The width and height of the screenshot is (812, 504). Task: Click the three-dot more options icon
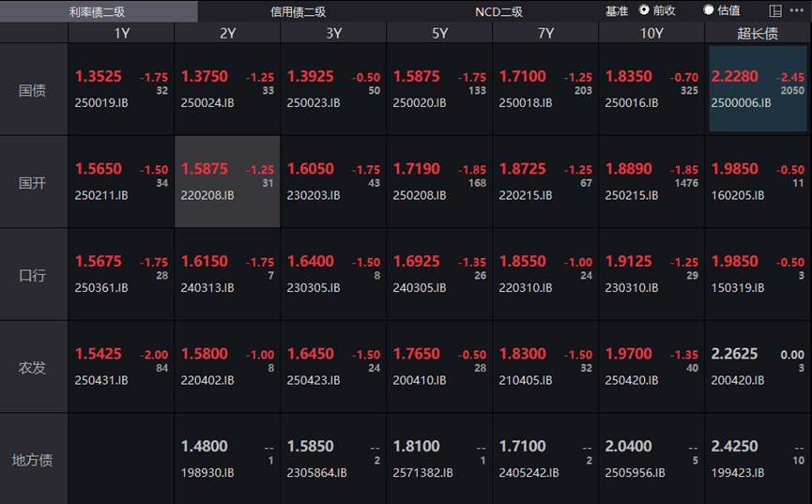[x=797, y=11]
